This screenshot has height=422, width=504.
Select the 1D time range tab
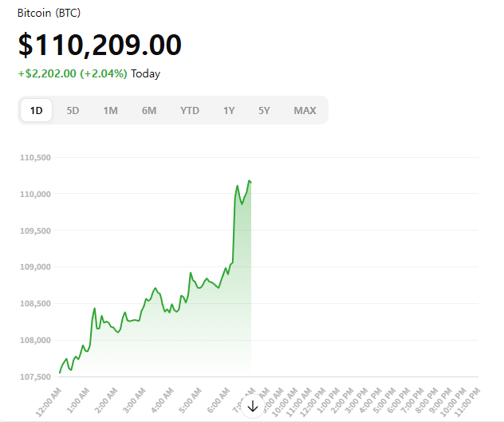(x=37, y=110)
